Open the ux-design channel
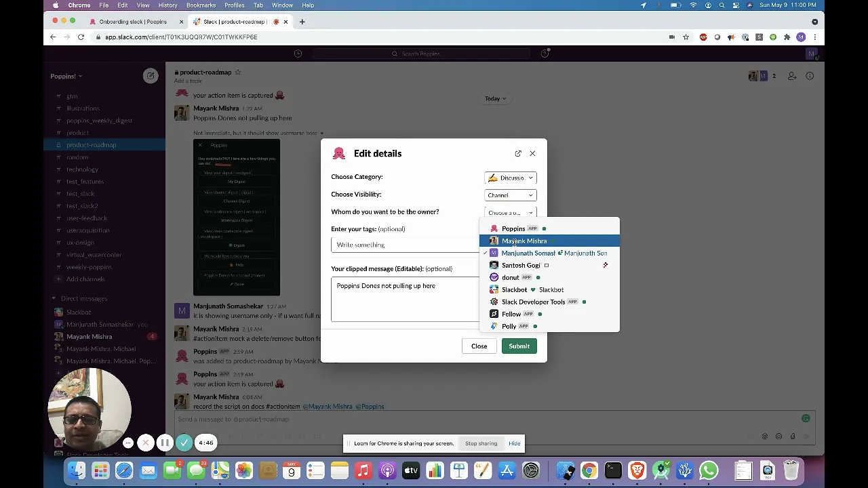 click(80, 243)
